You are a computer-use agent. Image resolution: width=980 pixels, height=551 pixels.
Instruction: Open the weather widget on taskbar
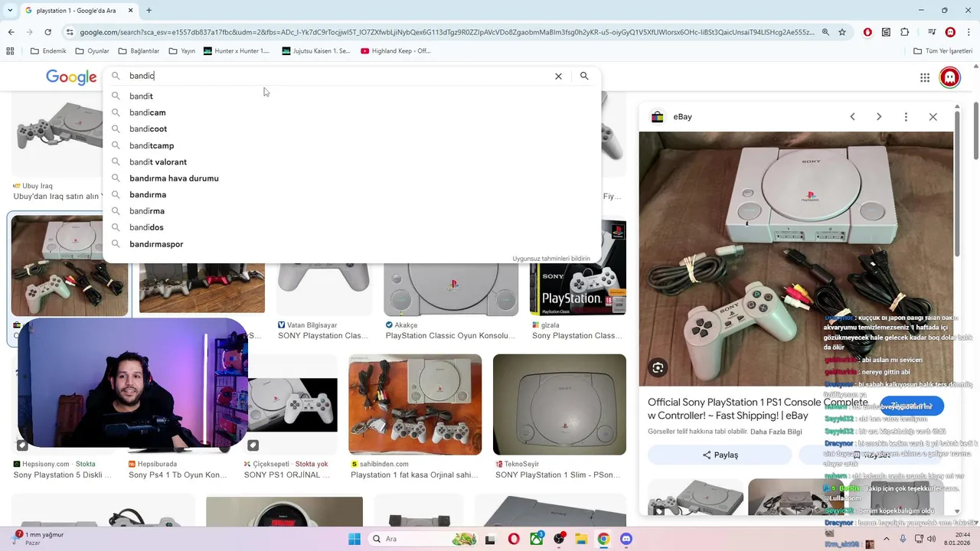coord(39,538)
